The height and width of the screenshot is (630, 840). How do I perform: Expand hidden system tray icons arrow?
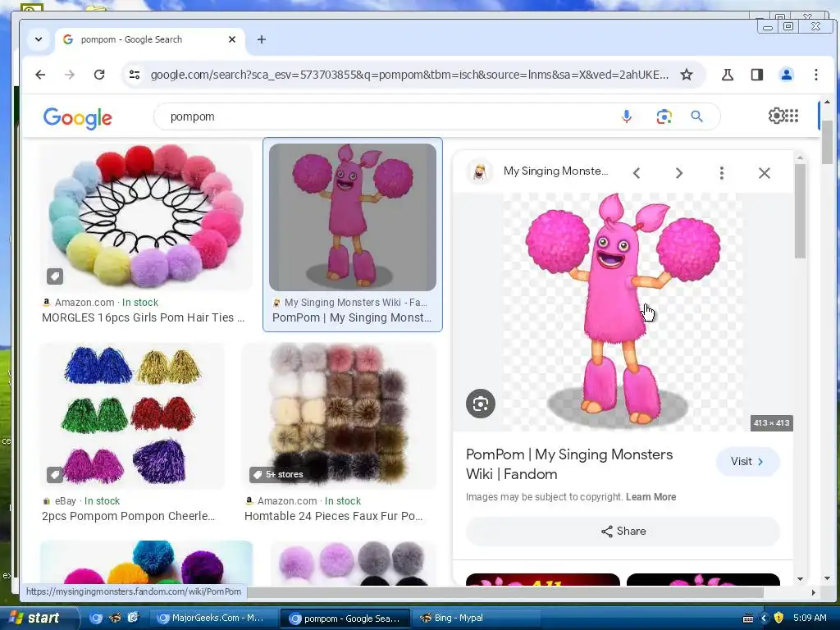coord(764,619)
